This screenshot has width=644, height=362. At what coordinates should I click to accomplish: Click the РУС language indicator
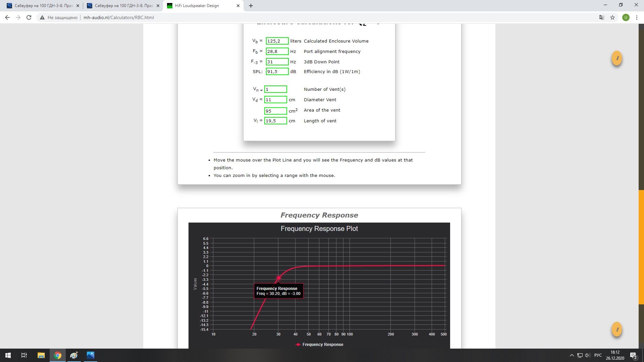(598, 355)
